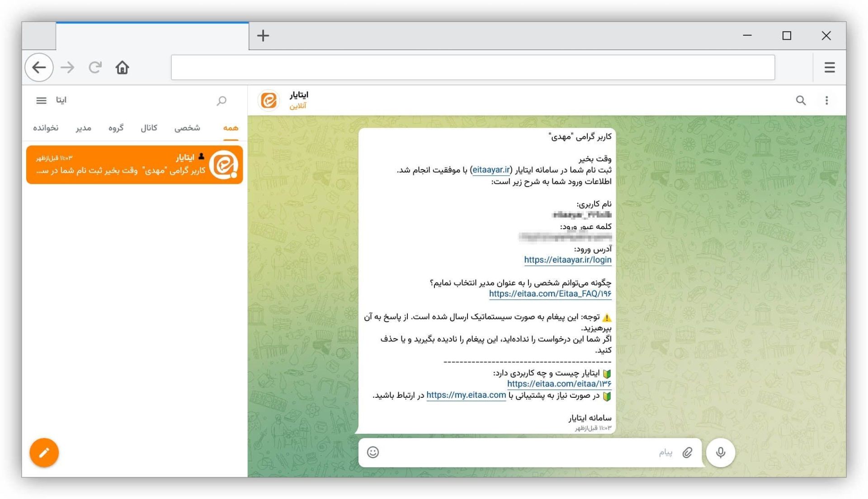Open ایتایار profile from header avatar
The height and width of the screenshot is (499, 868).
269,100
